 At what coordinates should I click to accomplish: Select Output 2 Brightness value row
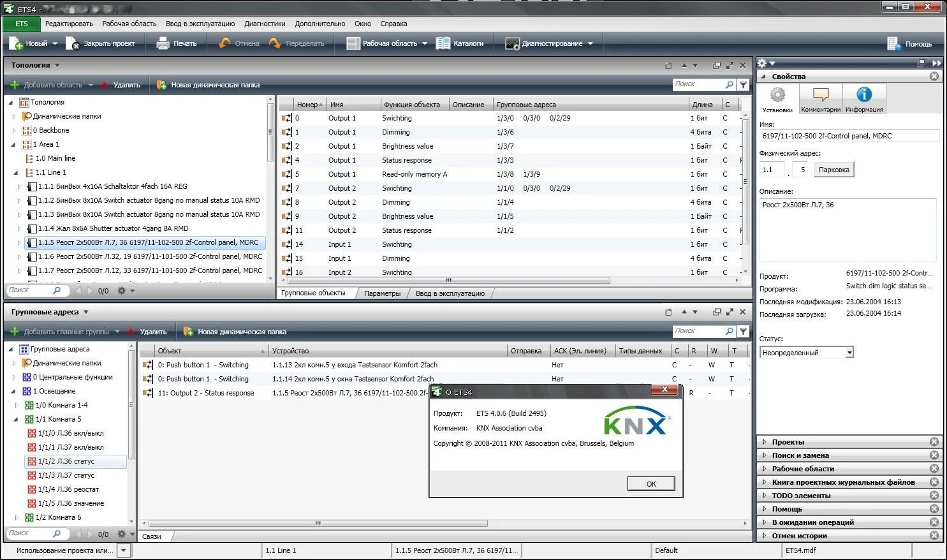pos(510,216)
